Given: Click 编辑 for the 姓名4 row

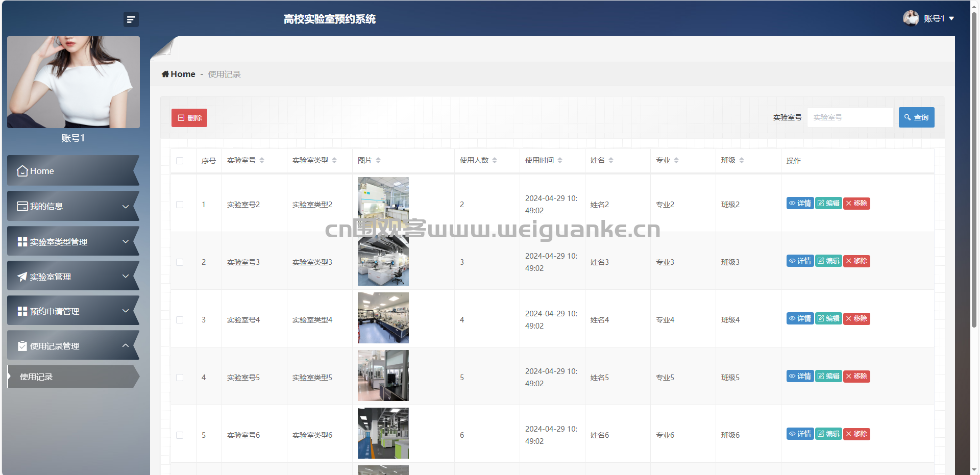Looking at the screenshot, I should point(828,318).
